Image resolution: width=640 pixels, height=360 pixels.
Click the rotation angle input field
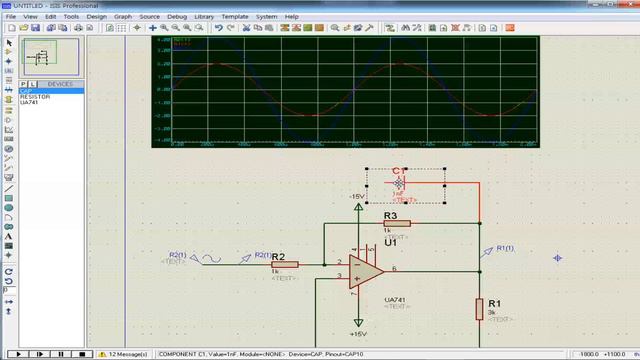coord(9,290)
